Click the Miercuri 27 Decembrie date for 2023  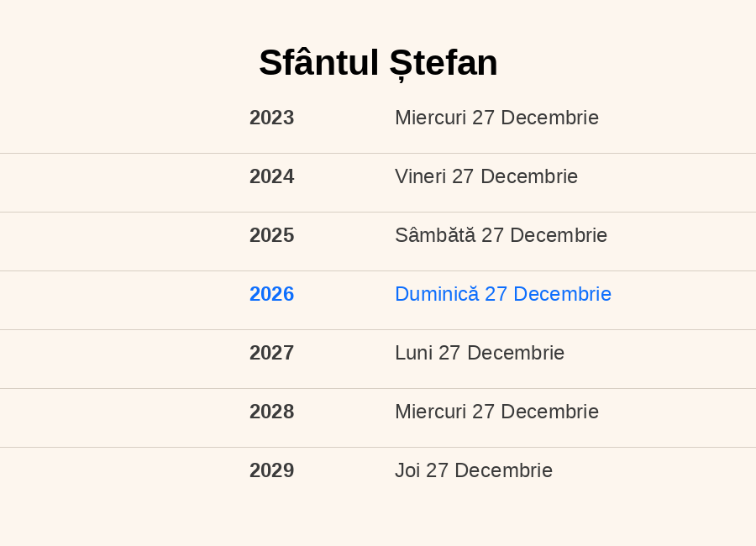(x=496, y=118)
